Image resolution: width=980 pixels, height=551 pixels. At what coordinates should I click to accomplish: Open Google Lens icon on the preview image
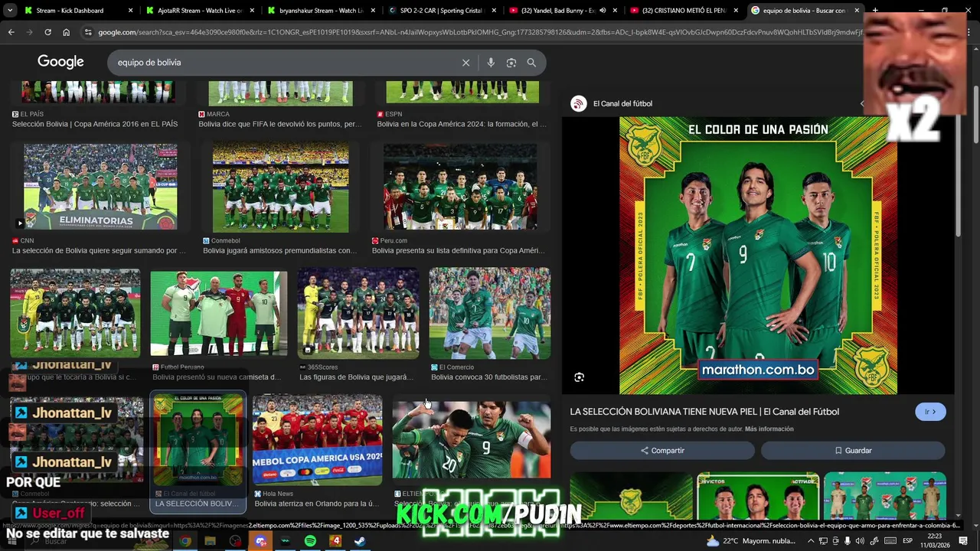[x=579, y=377]
